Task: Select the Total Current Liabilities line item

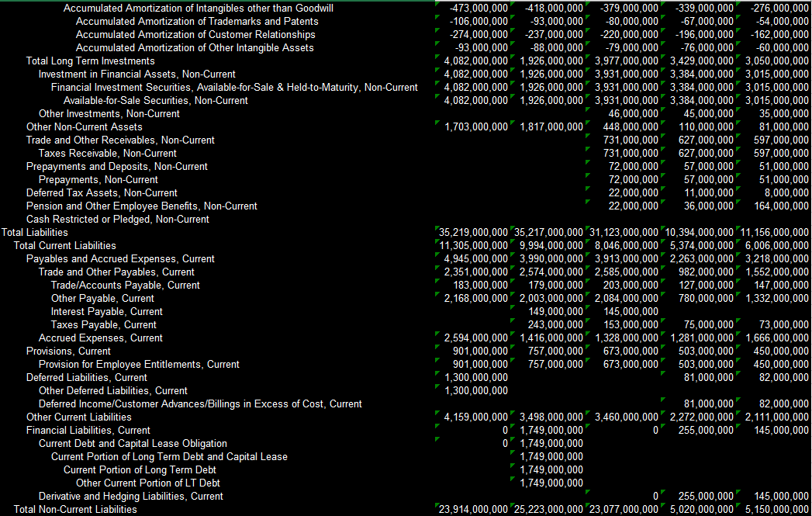Action: coord(66,245)
